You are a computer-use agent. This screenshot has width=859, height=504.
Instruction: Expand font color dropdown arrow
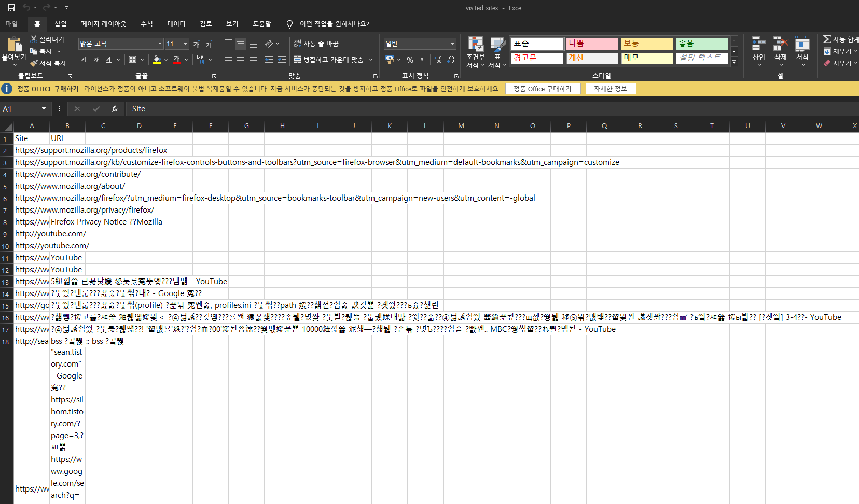(186, 60)
